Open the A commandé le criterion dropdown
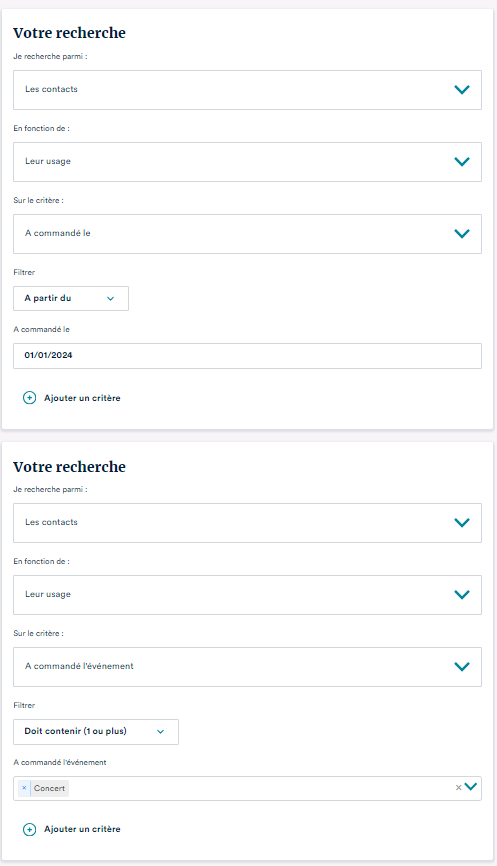This screenshot has width=497, height=866. click(247, 234)
